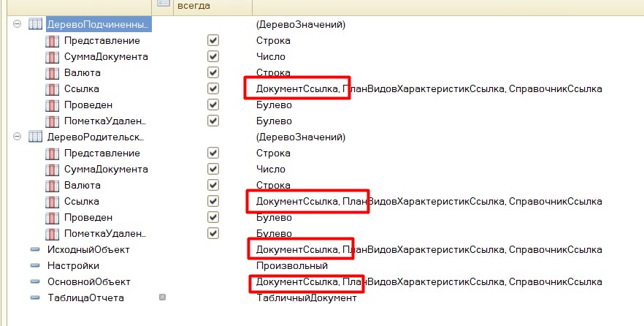Toggle Ссылка checkbox under ДеревоРодительск
Screen dimensions: 644x326
213,201
